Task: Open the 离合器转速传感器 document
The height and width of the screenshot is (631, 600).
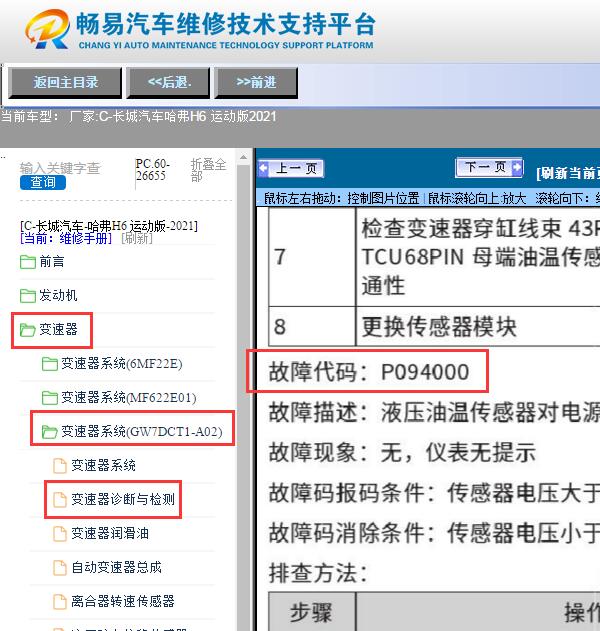Action: coord(123,602)
